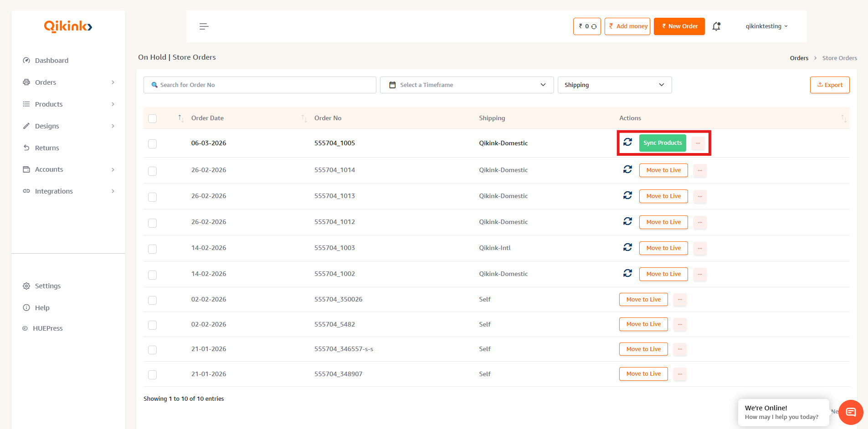Check the checkbox for order 555704_1005
Screen dimensions: 868x429
click(x=152, y=143)
